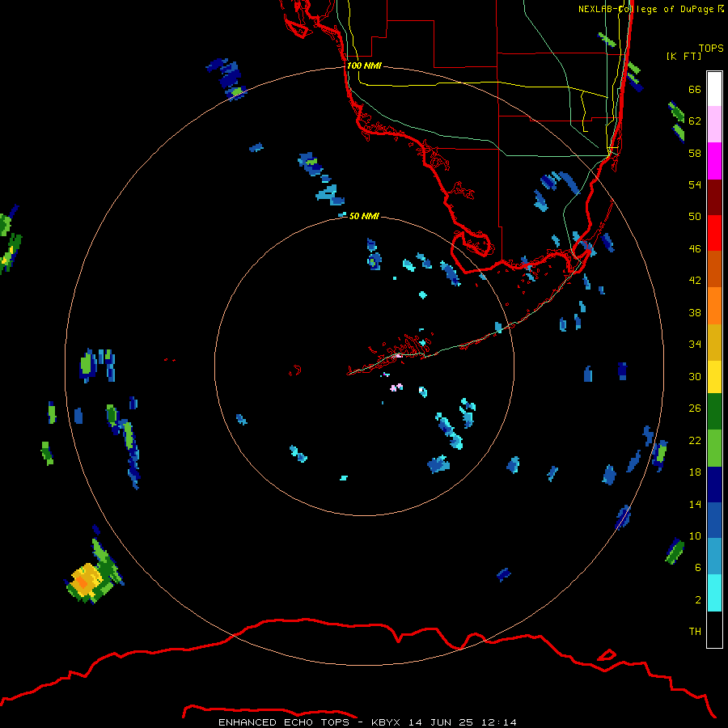The width and height of the screenshot is (728, 728).
Task: Click the 46 legend value
Action: click(695, 249)
